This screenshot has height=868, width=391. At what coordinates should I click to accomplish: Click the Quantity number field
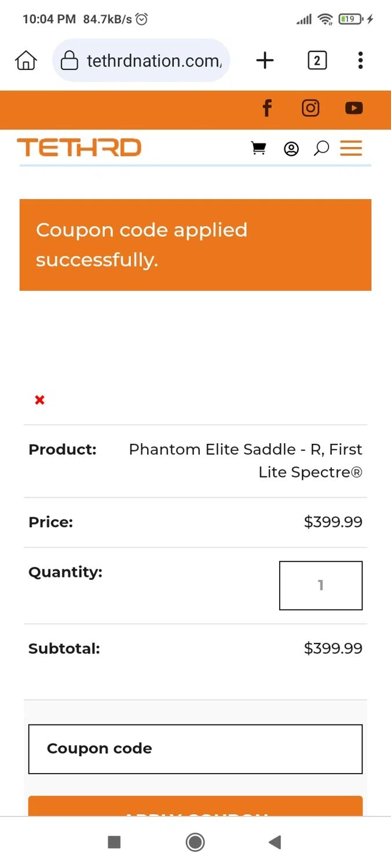click(x=320, y=586)
